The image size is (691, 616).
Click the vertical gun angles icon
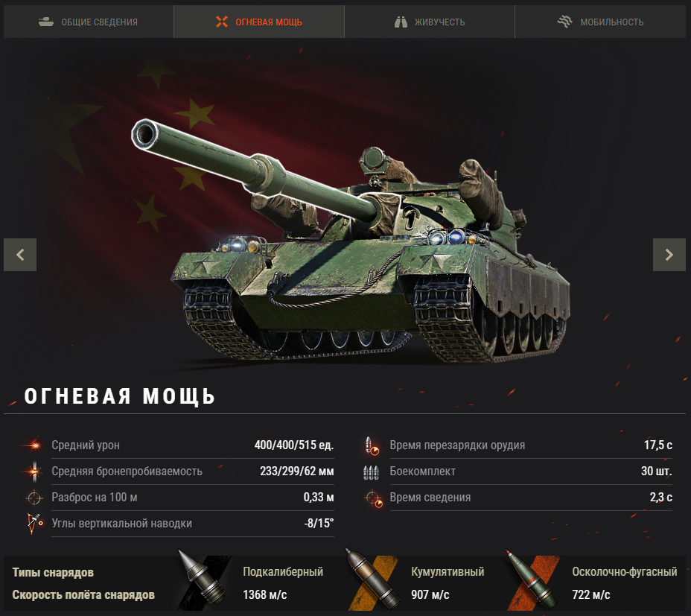coord(34,524)
